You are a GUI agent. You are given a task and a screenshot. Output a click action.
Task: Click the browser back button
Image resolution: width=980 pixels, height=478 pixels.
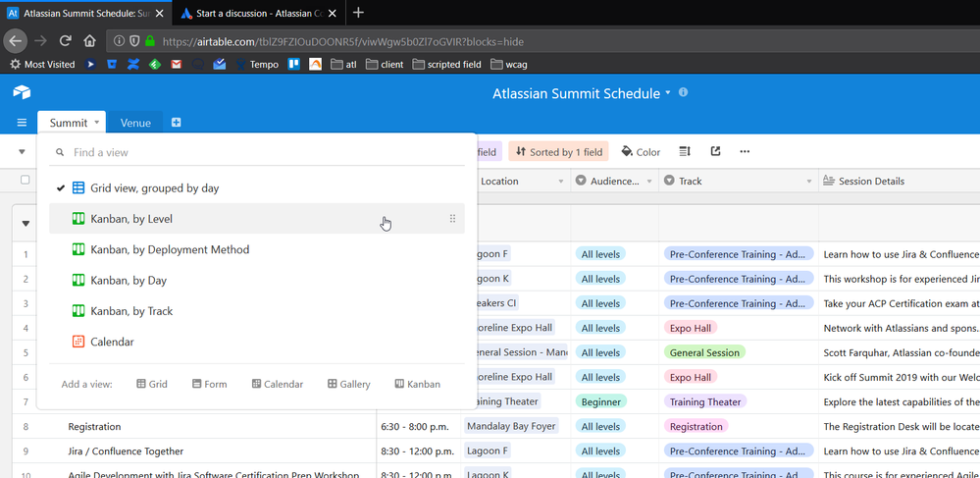tap(16, 41)
